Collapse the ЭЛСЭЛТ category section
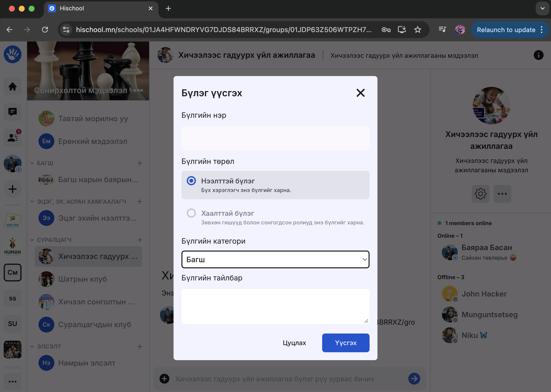 click(x=32, y=347)
